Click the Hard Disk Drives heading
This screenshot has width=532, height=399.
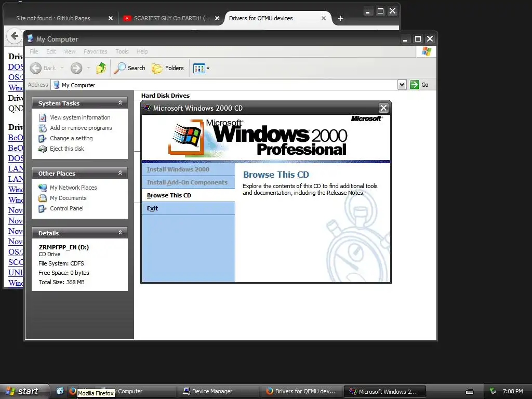(x=165, y=96)
